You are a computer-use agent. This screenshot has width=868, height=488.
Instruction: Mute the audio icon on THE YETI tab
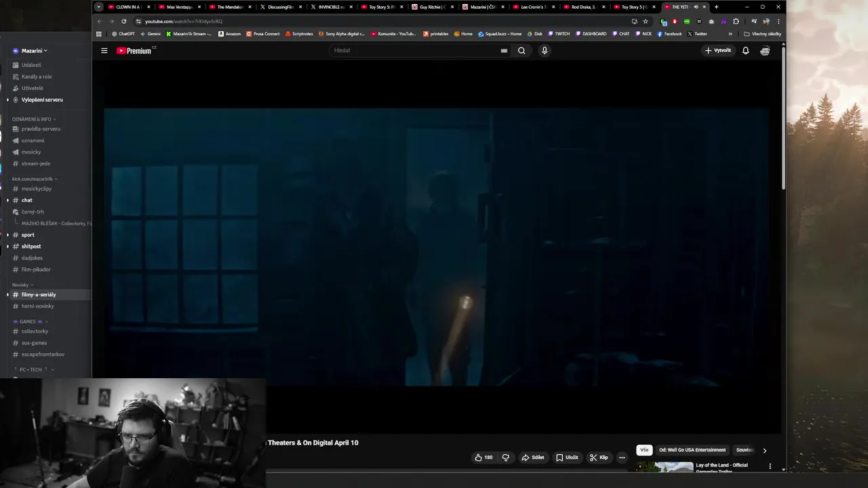[x=696, y=7]
